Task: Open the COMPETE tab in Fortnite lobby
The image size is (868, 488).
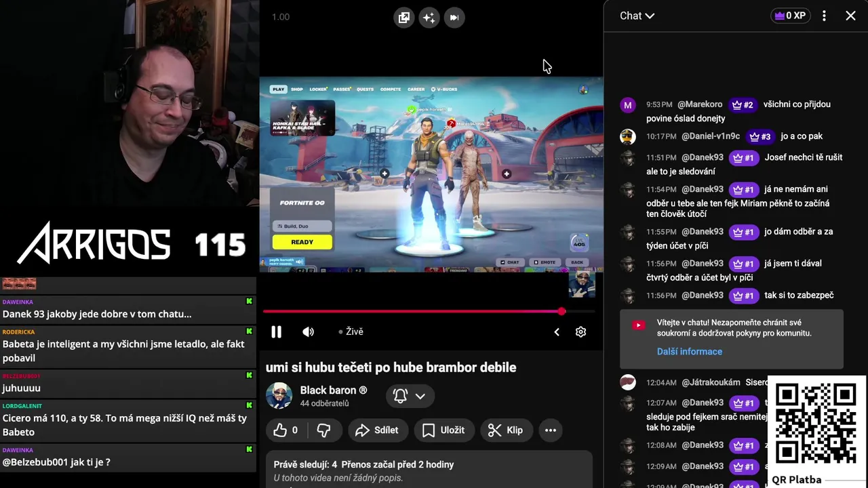Action: pos(391,89)
